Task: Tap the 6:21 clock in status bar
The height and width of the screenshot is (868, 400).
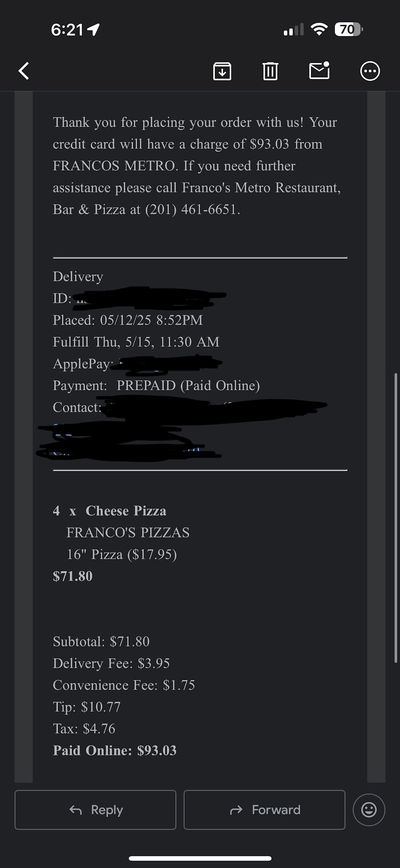Action: 67,30
